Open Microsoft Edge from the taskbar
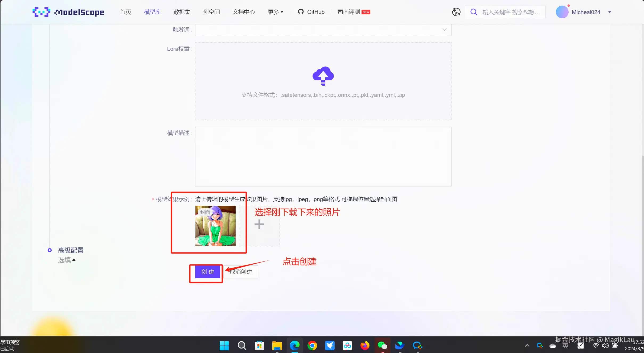Screen dimensions: 644x353 294,346
